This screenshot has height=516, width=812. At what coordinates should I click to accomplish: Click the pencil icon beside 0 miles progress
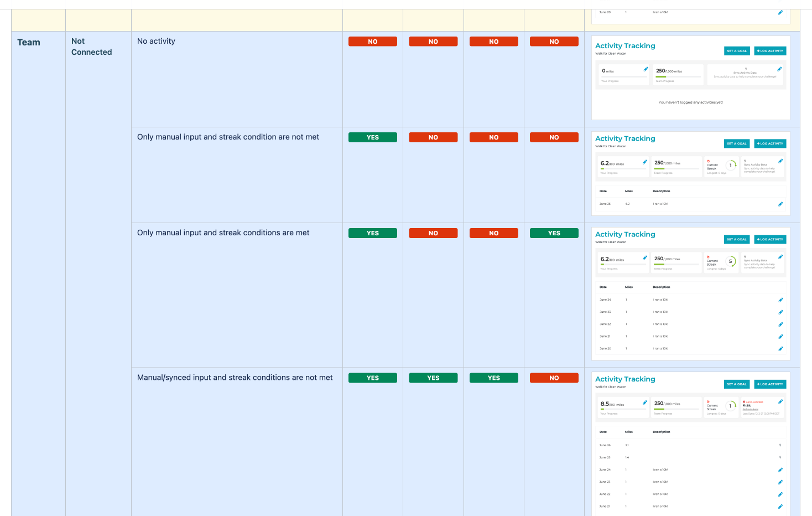tap(646, 69)
